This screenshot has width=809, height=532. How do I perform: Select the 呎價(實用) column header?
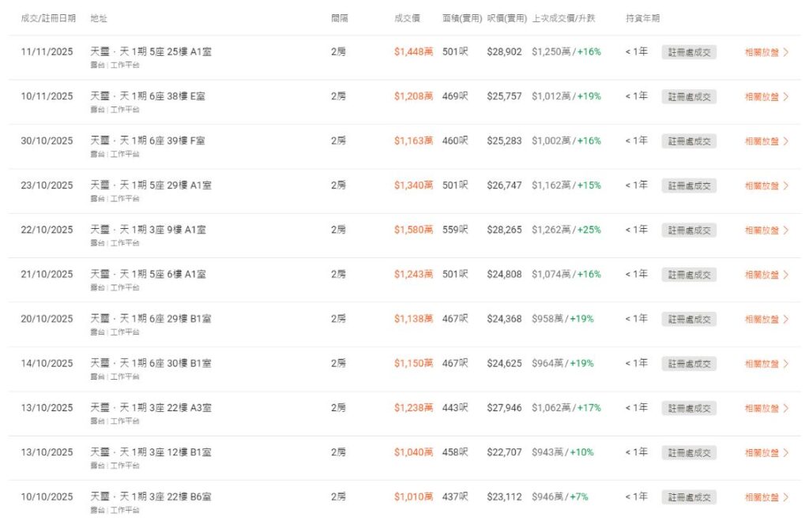coord(506,17)
